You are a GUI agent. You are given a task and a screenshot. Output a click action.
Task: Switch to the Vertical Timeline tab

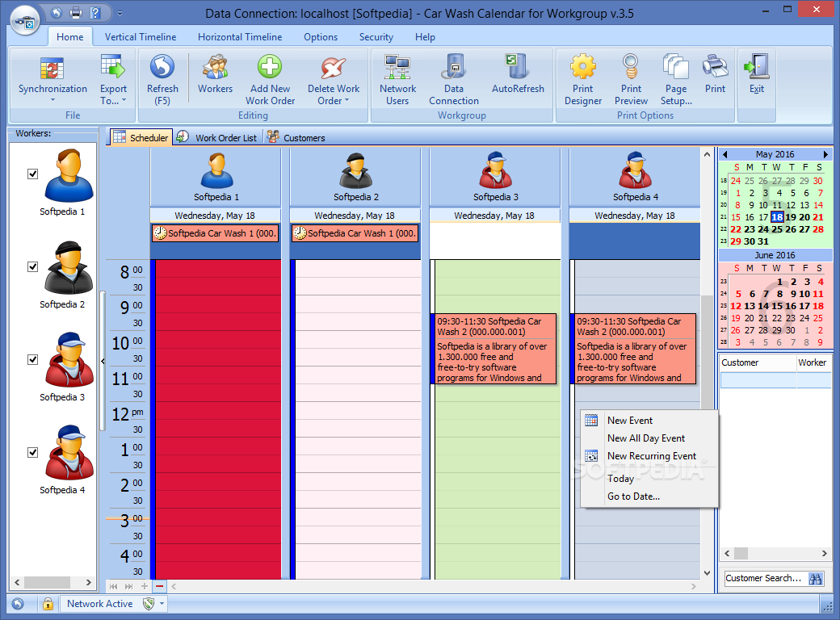(141, 37)
